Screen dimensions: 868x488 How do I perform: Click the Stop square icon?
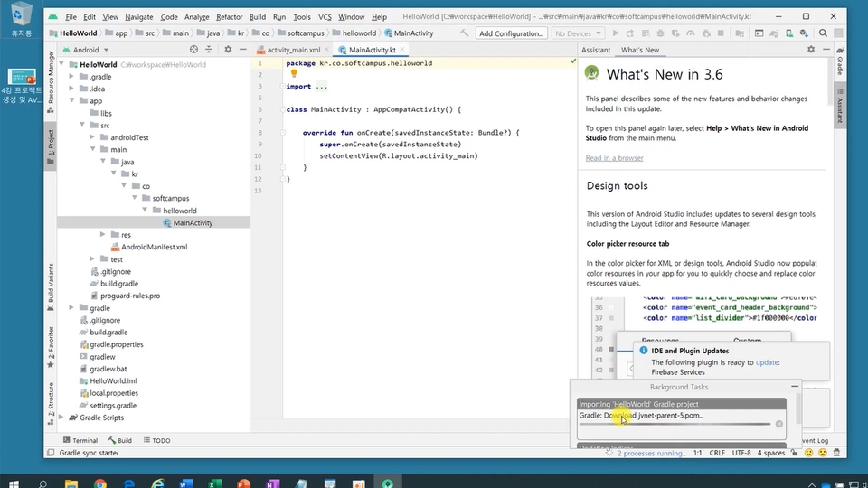point(721,33)
